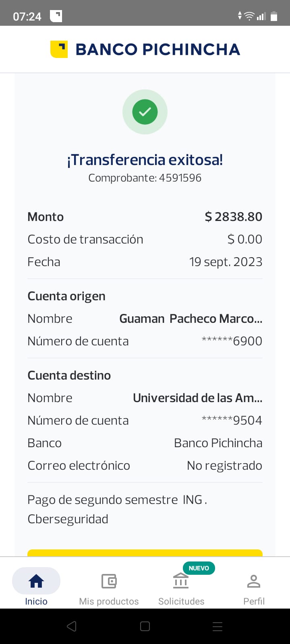The image size is (290, 644).
Task: Tap the Banco Pichincha yellow logo
Action: [59, 49]
